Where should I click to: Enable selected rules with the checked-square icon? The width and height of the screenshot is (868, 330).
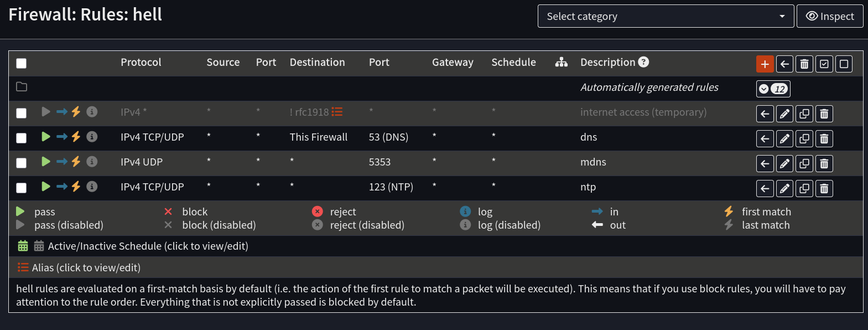[x=824, y=64]
